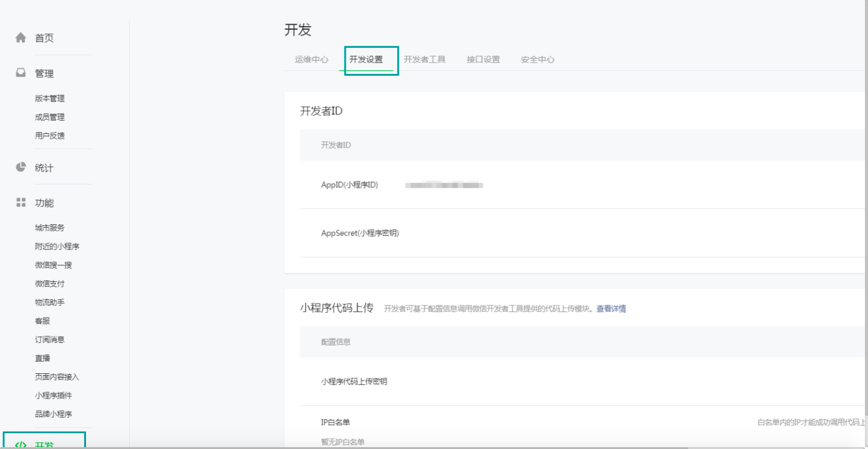Screen dimensions: 868x449
Task: Select 城市服务 in the sidebar
Action: 50,228
